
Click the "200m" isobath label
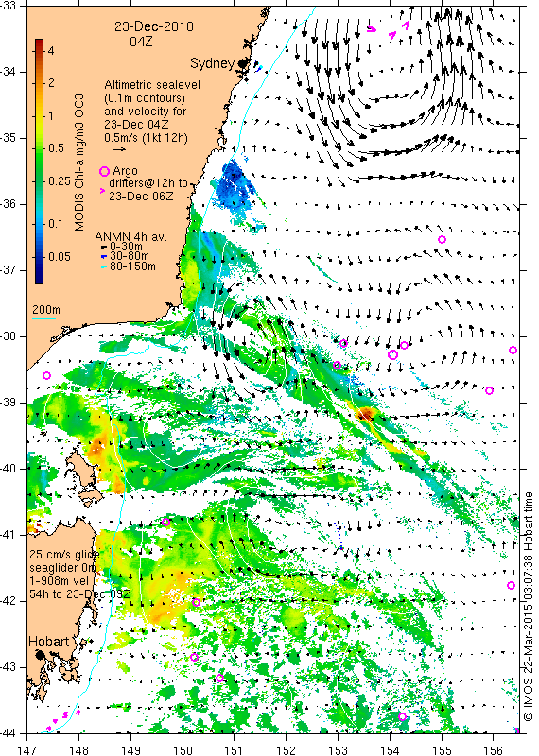tap(46, 310)
